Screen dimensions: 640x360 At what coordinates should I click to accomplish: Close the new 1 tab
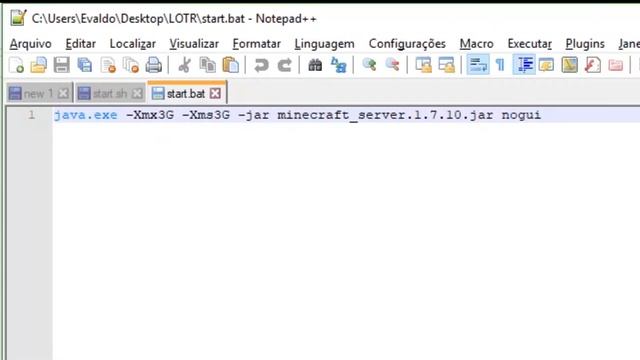(x=63, y=94)
